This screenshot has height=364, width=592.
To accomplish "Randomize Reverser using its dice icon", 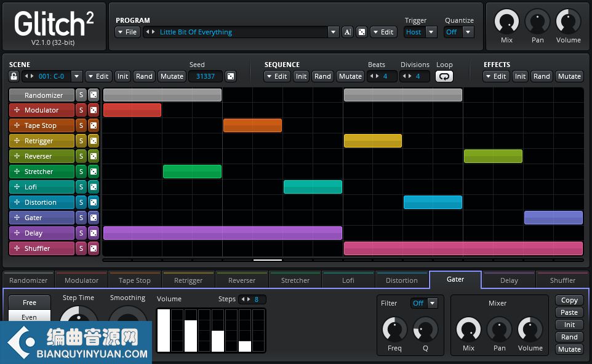I will coord(94,156).
